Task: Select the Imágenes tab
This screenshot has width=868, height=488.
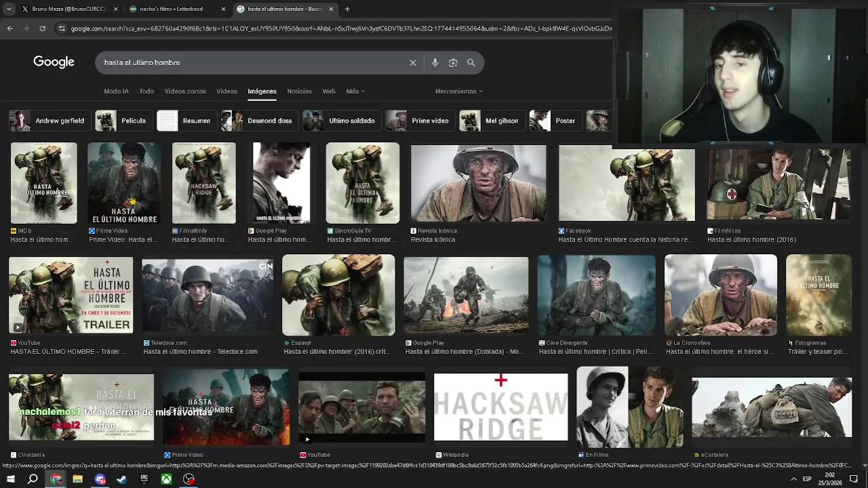Action: (x=262, y=91)
